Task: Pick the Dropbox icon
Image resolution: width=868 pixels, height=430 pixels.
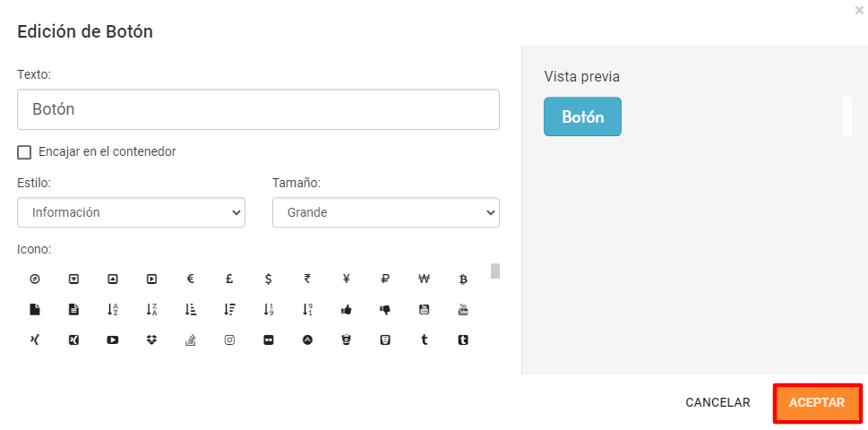Action: 151,340
